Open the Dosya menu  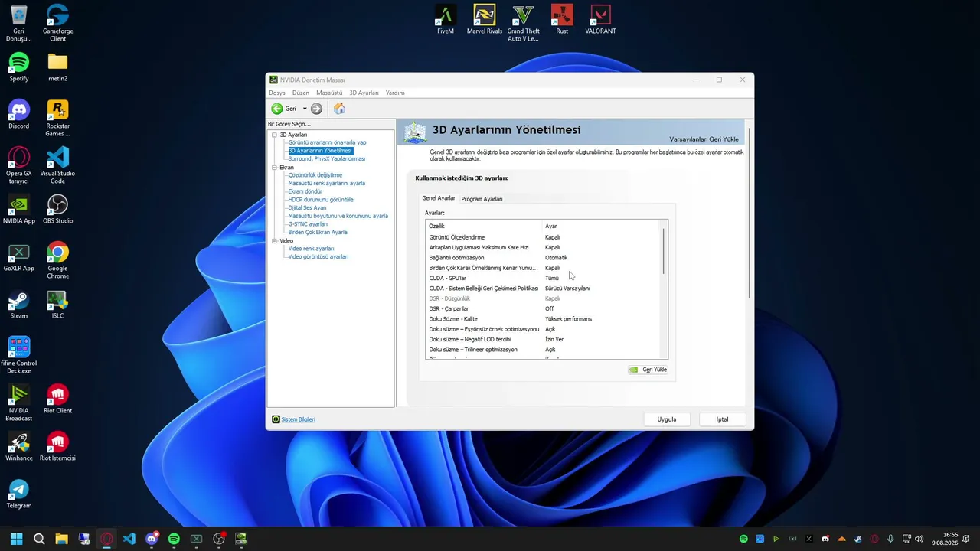(x=277, y=93)
